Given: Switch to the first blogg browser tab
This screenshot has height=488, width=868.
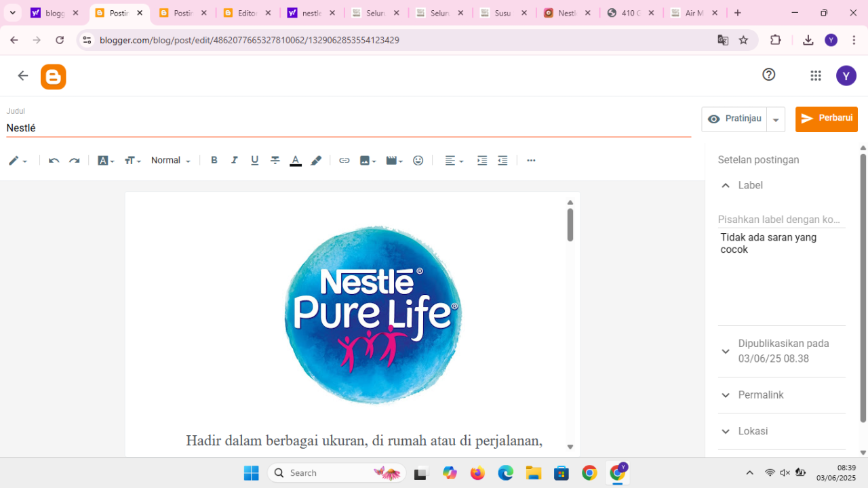Looking at the screenshot, I should (55, 13).
